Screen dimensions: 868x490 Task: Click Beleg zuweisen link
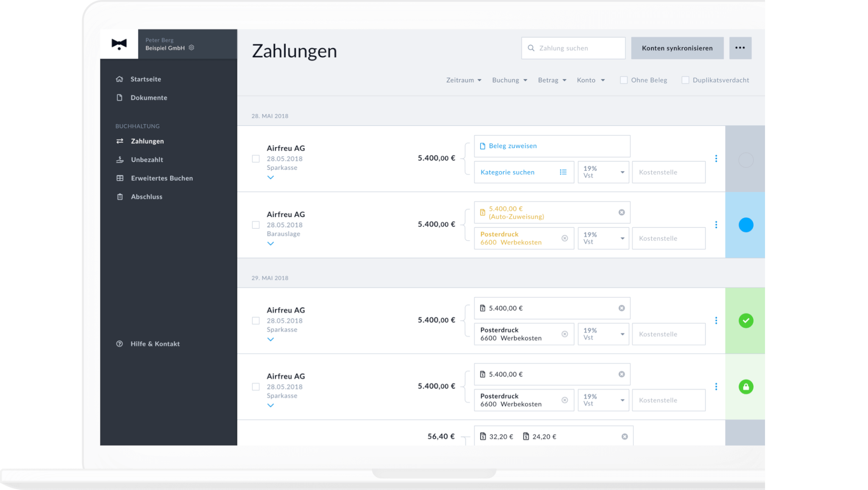click(512, 146)
